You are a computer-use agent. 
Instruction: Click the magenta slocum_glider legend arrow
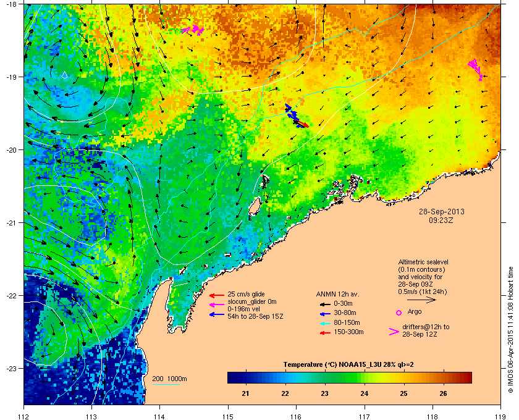point(217,305)
